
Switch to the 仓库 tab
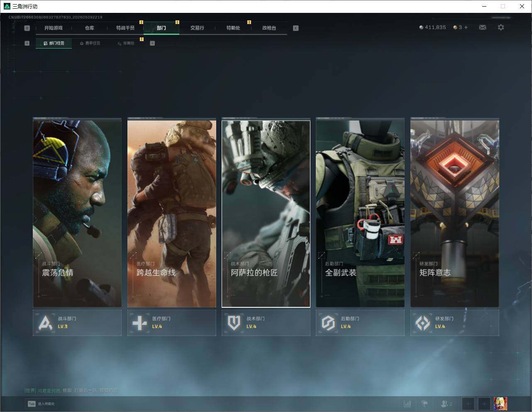click(x=89, y=28)
